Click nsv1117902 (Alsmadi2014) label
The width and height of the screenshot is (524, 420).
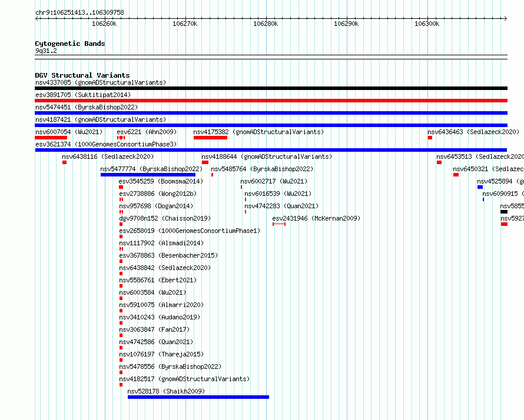(161, 243)
